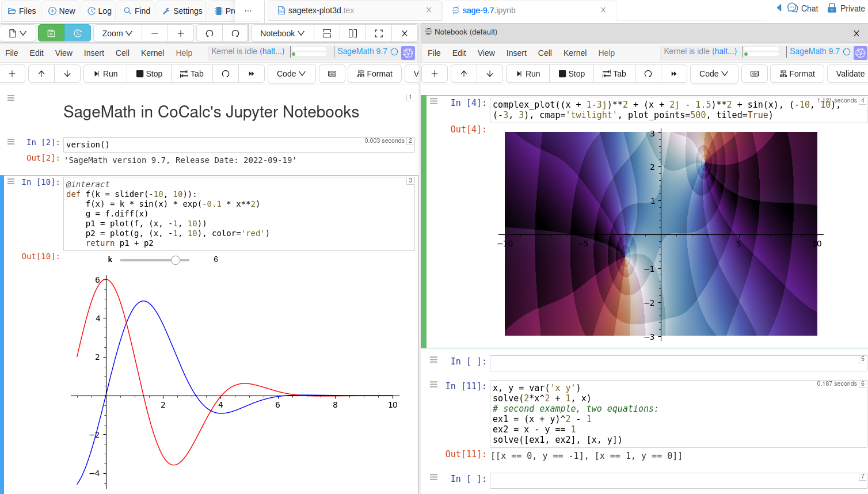The image size is (868, 494).
Task: Click Run in the right notebook toolbar
Action: click(x=527, y=74)
